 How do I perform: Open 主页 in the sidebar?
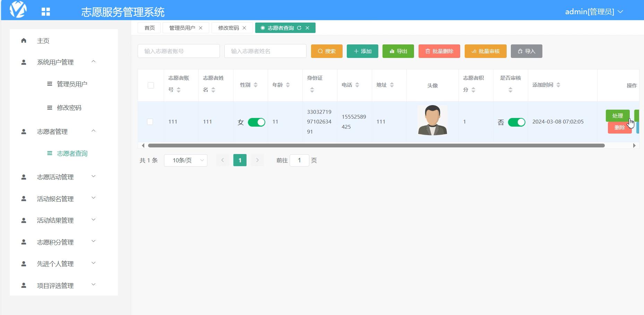pos(43,41)
